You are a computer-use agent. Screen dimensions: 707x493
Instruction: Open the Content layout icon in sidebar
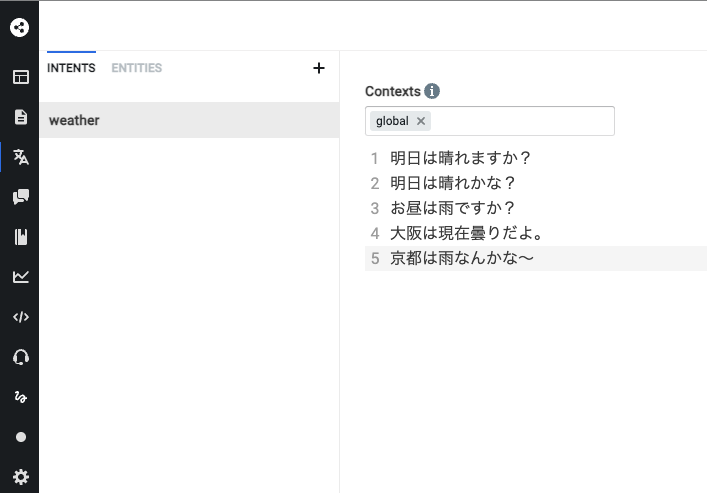coord(20,77)
